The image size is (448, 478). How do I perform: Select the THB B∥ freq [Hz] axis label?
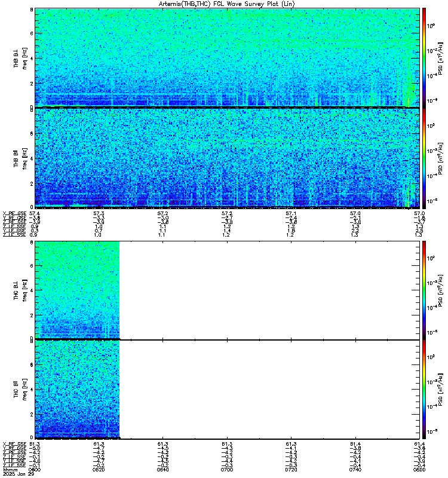pyautogui.click(x=20, y=158)
